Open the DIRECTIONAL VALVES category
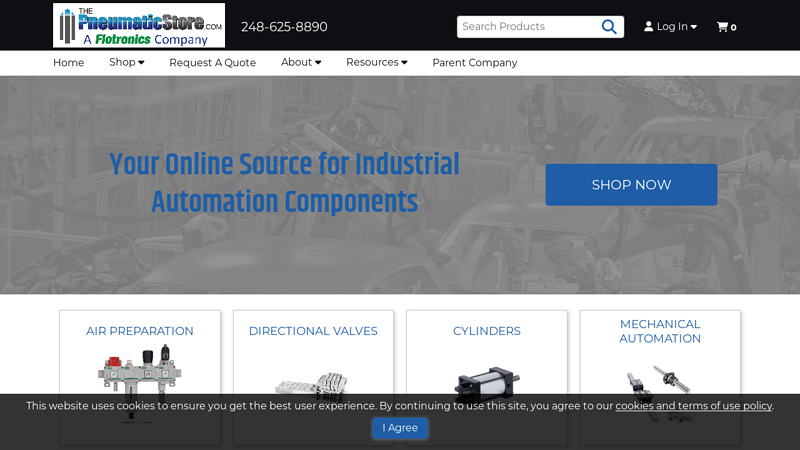800x450 pixels. (313, 331)
